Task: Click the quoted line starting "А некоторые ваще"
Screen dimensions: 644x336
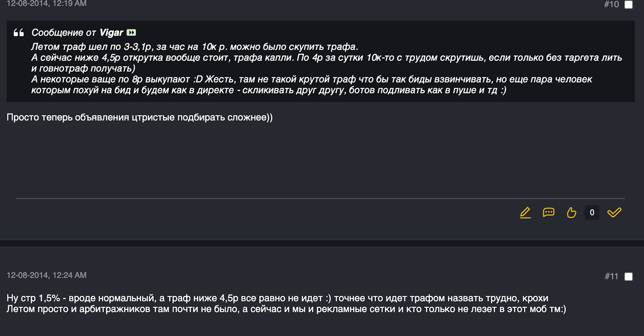Action: click(x=312, y=79)
